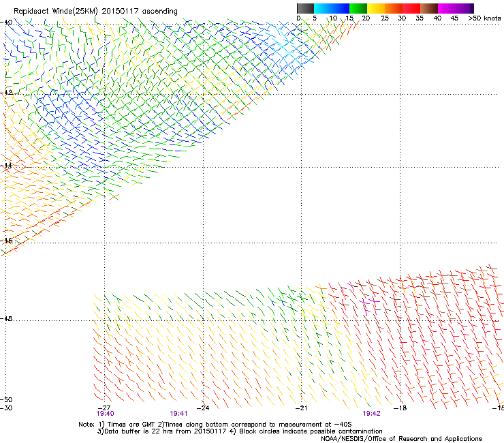Click the 'Data buffer is 22 hrs' note line
Viewport: 504px width, 443px height.
click(240, 431)
